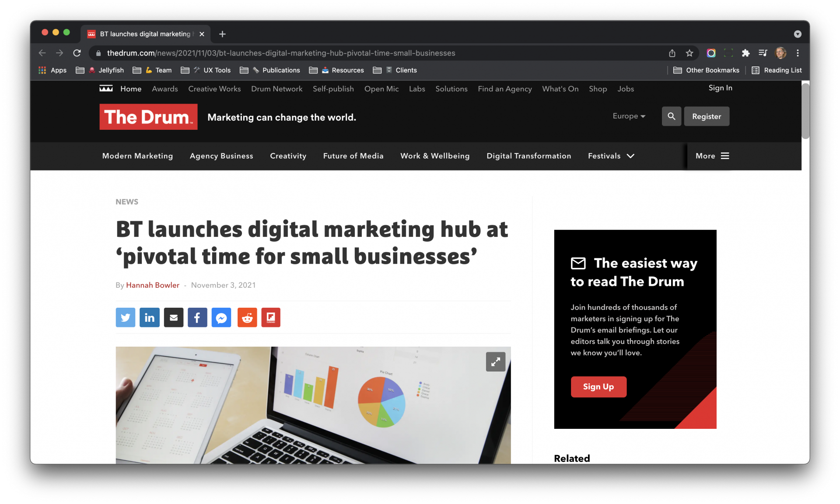Open What's On link
Screen dimensions: 840x504
point(560,89)
